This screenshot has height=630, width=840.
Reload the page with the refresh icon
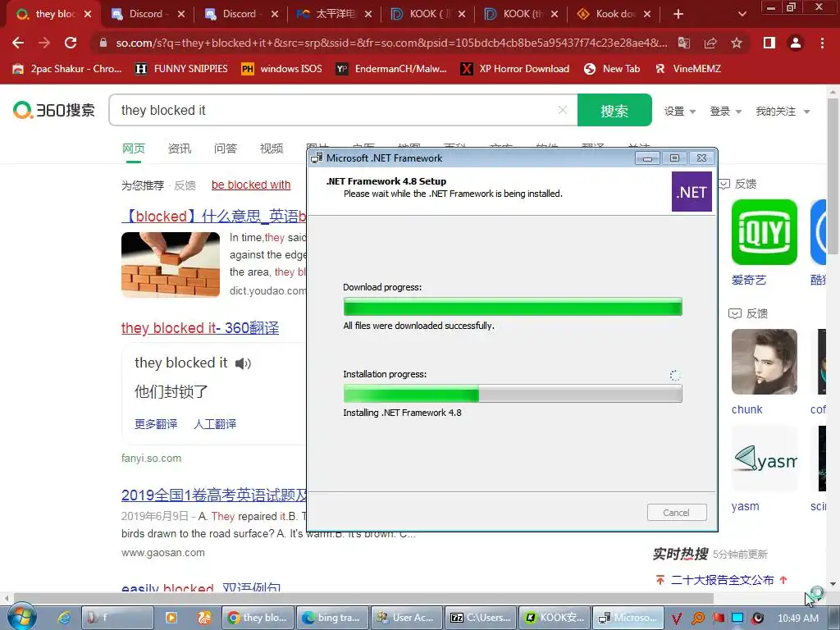(71, 43)
